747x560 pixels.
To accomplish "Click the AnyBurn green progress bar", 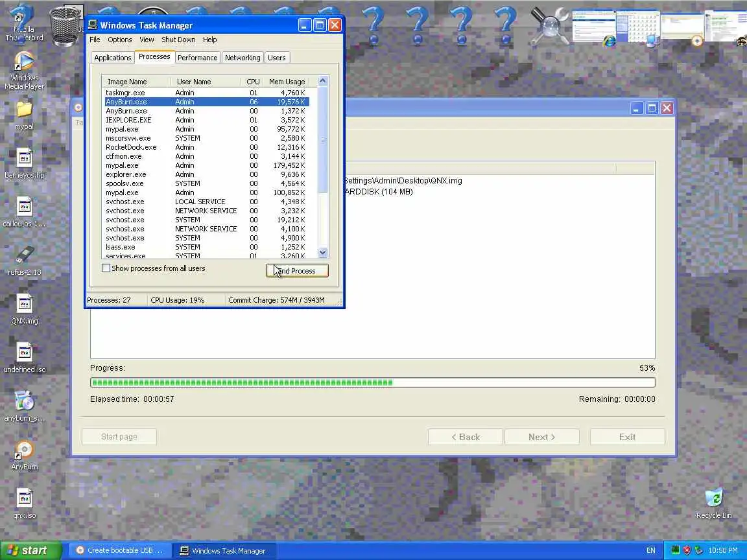I will click(x=373, y=382).
